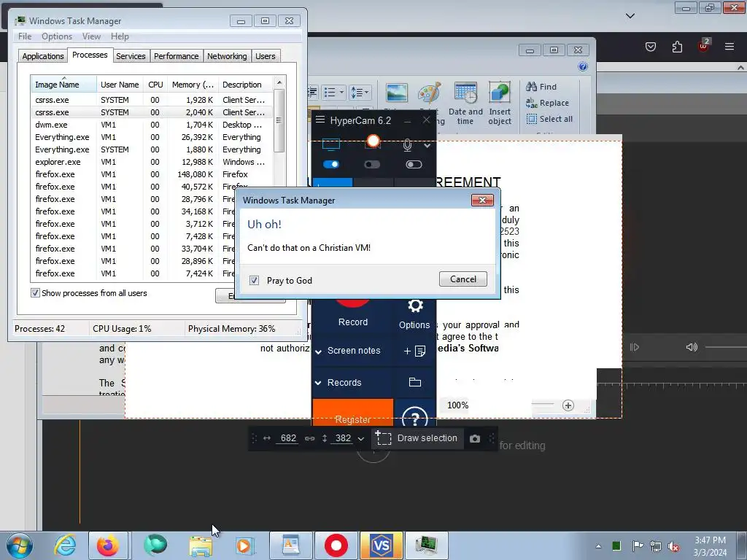Toggle the webcam switch in HyperCam
Image resolution: width=747 pixels, height=560 pixels.
[x=372, y=164]
